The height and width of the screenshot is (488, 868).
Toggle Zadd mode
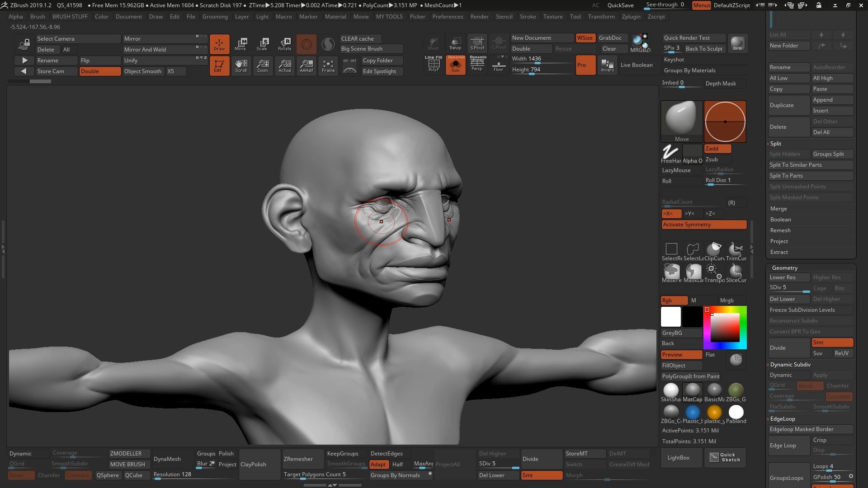tap(717, 149)
